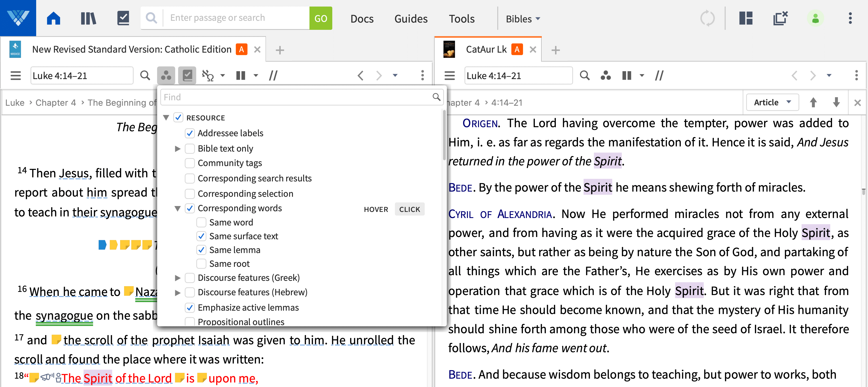
Task: Open the Layouts grid icon
Action: click(x=746, y=18)
